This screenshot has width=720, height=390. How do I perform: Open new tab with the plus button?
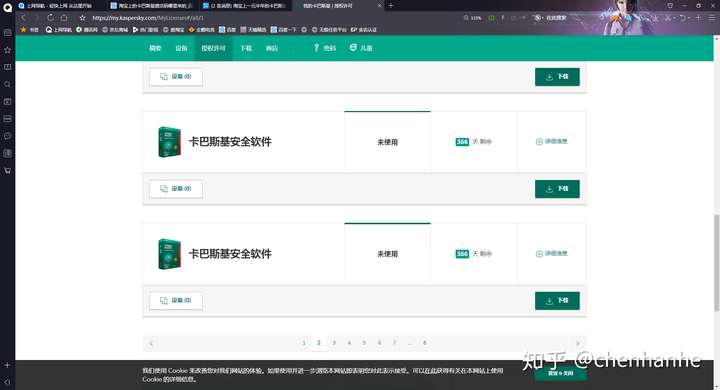pyautogui.click(x=391, y=6)
